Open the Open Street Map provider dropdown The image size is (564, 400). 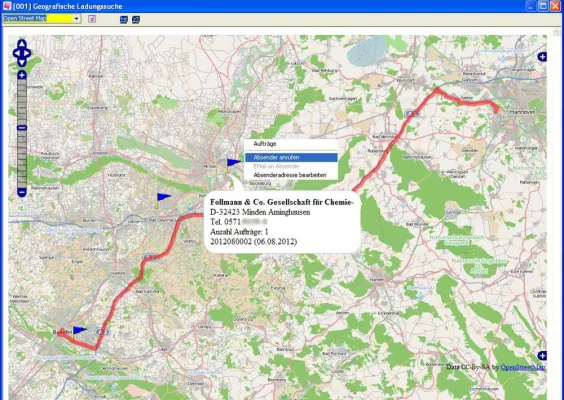click(x=77, y=18)
